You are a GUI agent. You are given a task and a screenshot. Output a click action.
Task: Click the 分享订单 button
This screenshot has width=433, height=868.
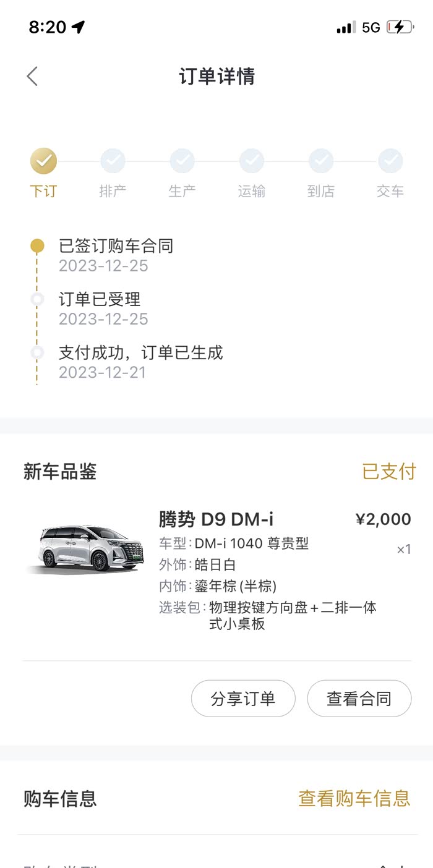(243, 699)
